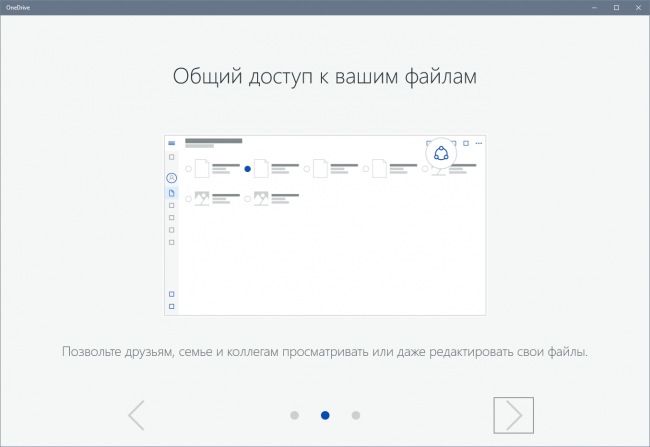Go back with the left arrow
This screenshot has height=447, width=650.
(x=136, y=415)
